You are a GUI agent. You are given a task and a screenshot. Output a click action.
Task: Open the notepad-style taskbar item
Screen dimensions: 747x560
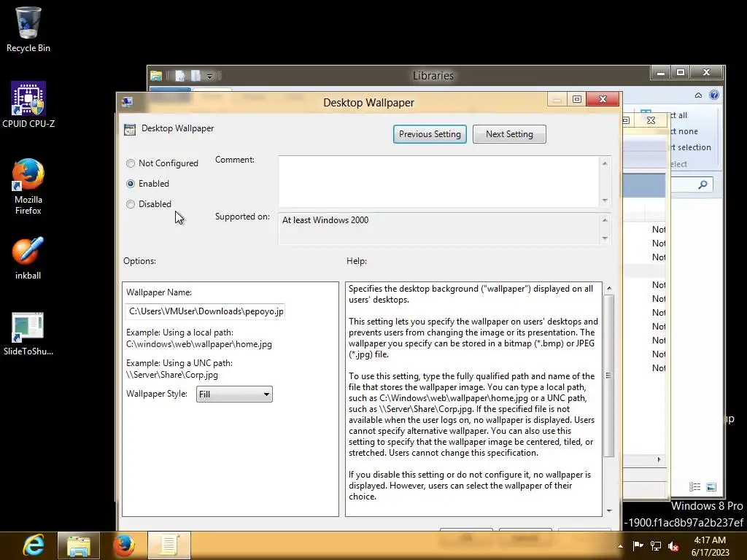coord(169,545)
